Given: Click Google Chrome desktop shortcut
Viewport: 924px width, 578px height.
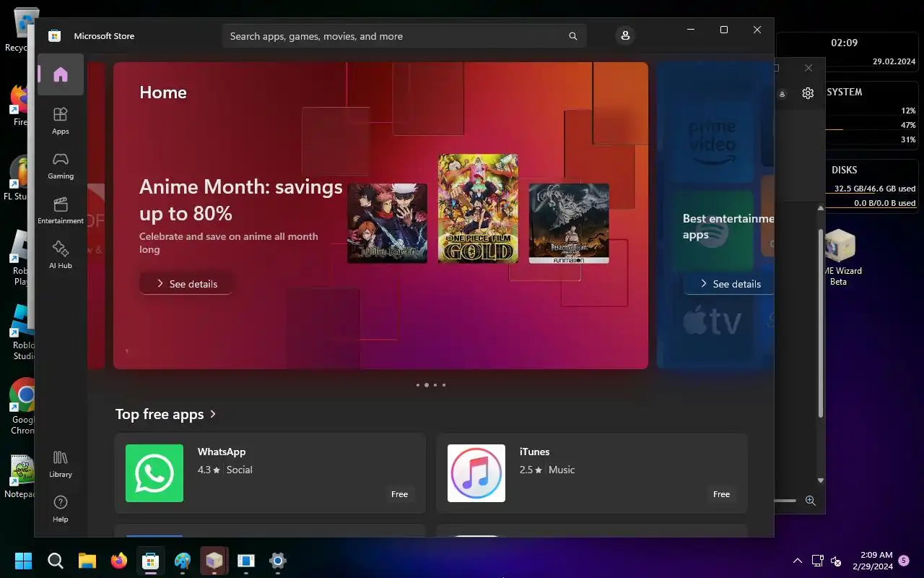Looking at the screenshot, I should tap(23, 406).
